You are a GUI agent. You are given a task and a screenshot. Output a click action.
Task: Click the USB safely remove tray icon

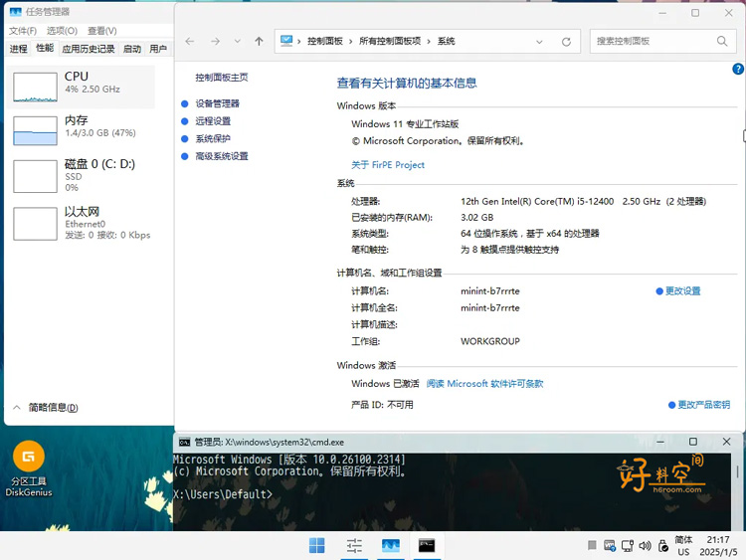coord(663,546)
